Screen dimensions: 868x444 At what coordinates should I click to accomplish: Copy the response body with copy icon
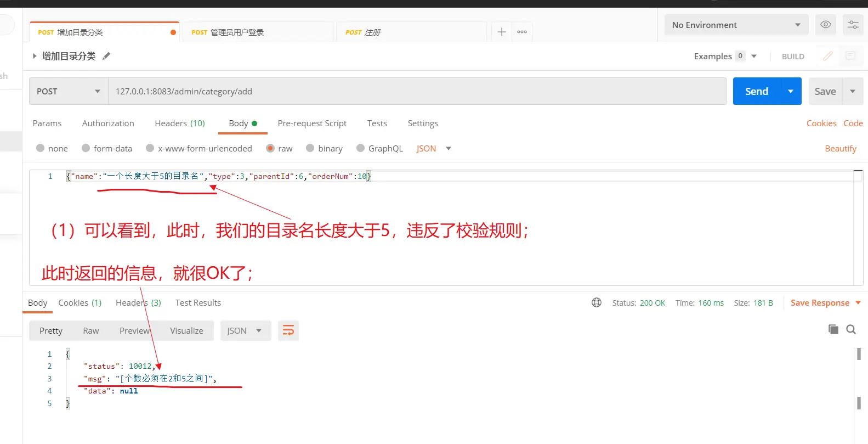(833, 329)
